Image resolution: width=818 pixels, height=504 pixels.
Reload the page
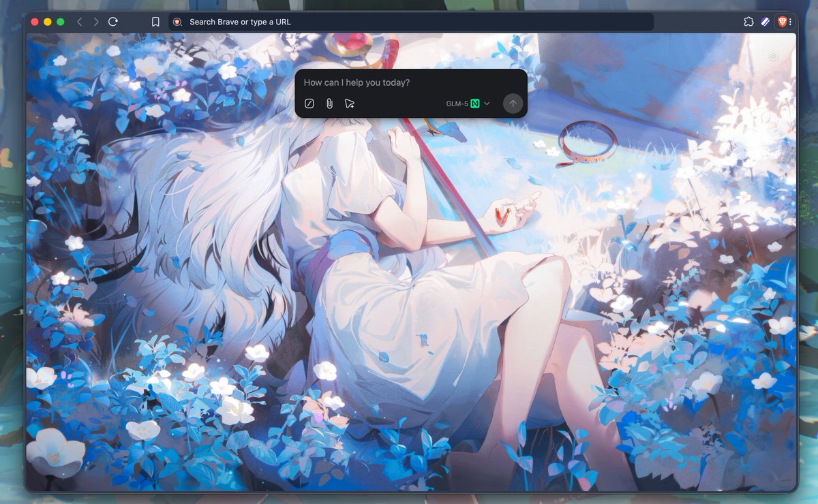point(113,22)
